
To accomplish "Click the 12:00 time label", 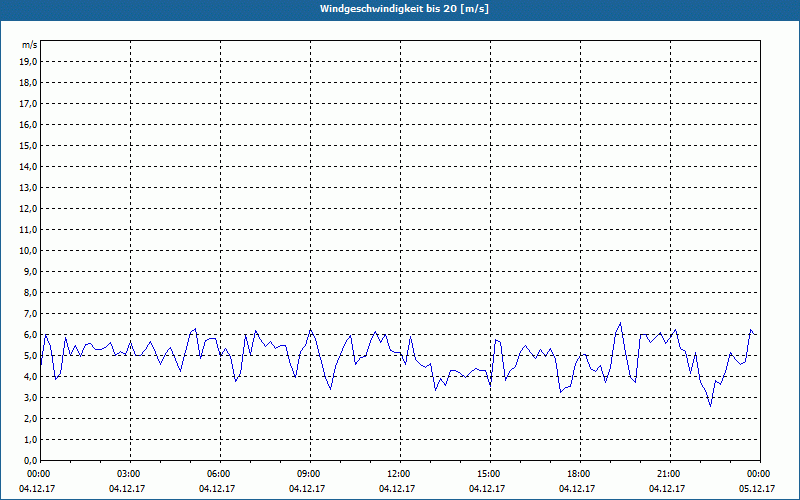I will (400, 474).
